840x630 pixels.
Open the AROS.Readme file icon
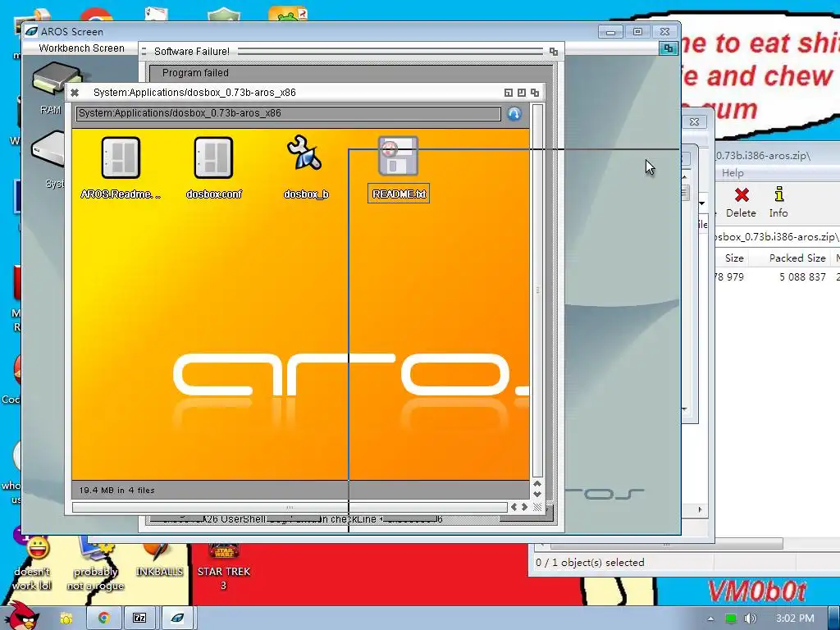point(121,157)
